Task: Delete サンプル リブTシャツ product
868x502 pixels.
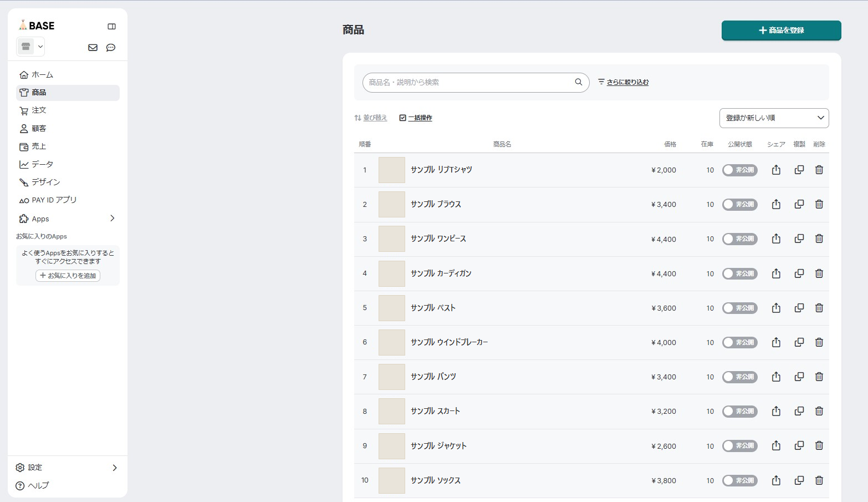Action: (x=819, y=170)
